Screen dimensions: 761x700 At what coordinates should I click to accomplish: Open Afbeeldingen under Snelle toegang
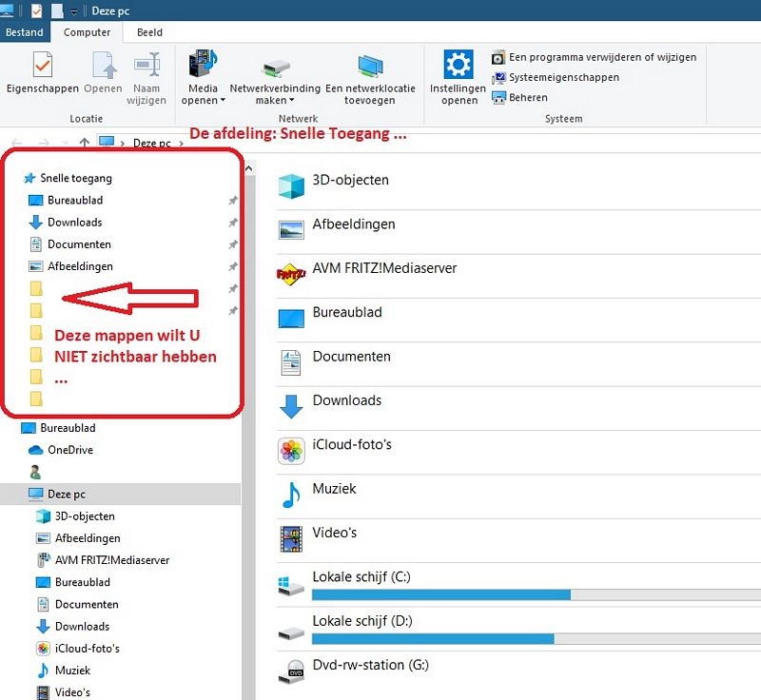pyautogui.click(x=70, y=266)
